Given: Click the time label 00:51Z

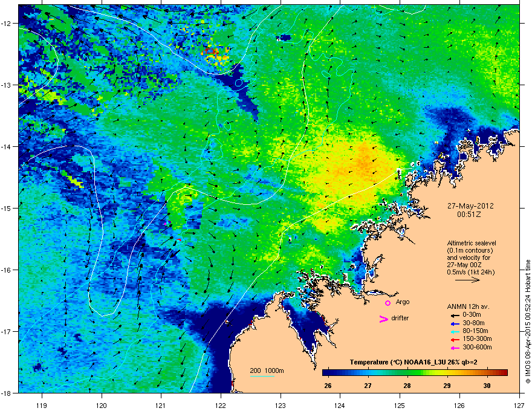Looking at the screenshot, I should 469,215.
